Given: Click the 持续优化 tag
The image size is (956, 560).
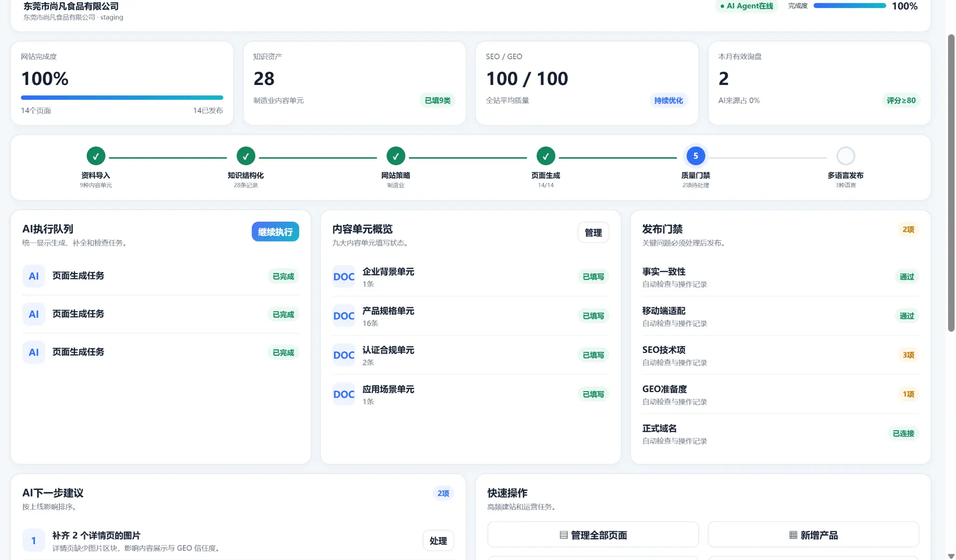Looking at the screenshot, I should [668, 100].
